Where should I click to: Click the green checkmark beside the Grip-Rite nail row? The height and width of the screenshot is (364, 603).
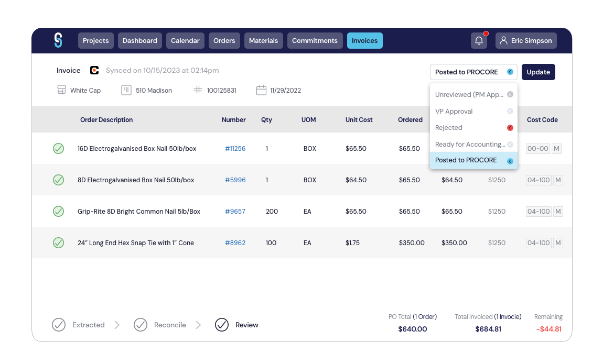click(x=58, y=211)
